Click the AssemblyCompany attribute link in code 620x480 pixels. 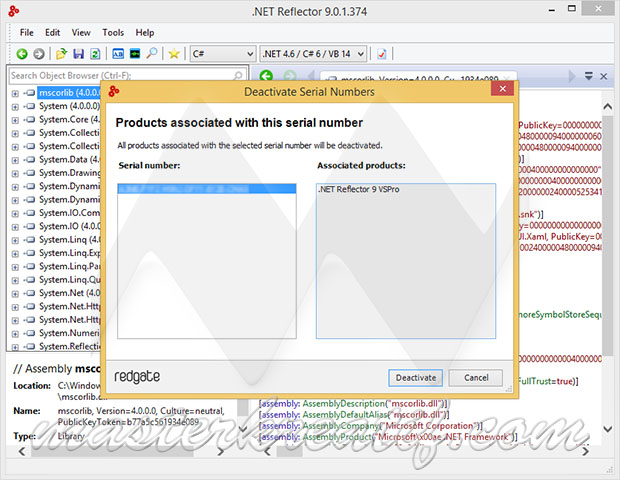(x=341, y=425)
